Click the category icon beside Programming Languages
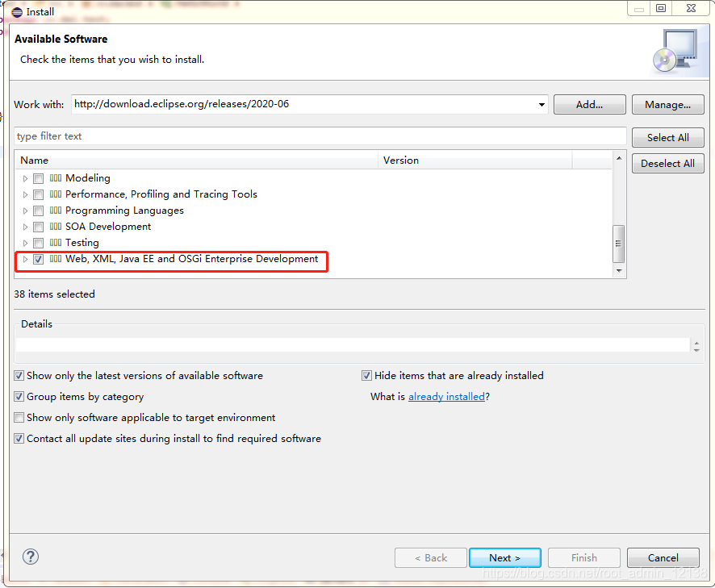The width and height of the screenshot is (715, 588). (56, 211)
